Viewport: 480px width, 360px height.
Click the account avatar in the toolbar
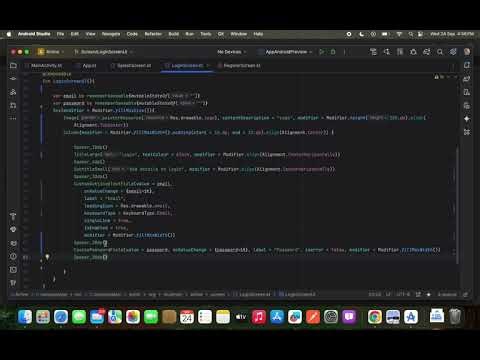point(467,52)
